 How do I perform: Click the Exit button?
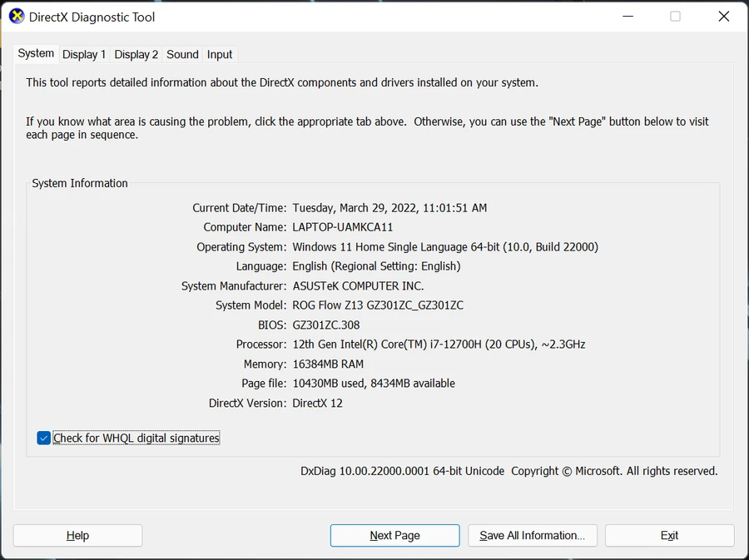point(669,536)
